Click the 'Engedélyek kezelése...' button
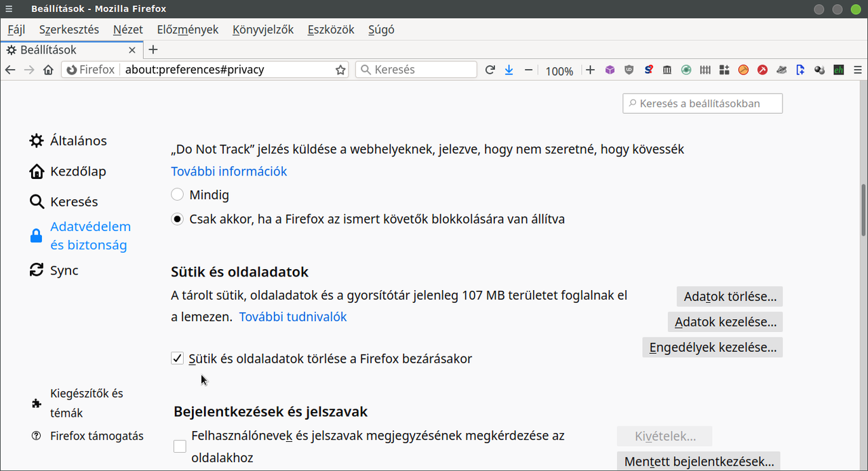 pos(713,348)
